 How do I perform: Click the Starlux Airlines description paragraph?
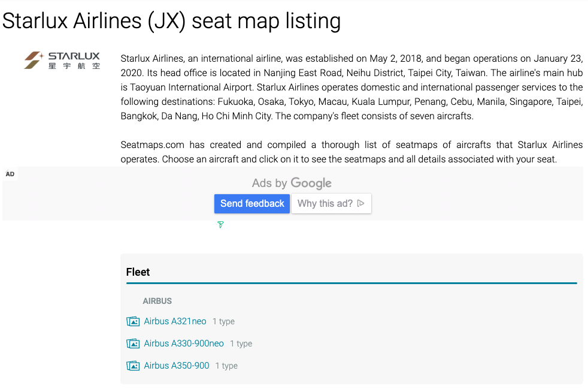(351, 88)
